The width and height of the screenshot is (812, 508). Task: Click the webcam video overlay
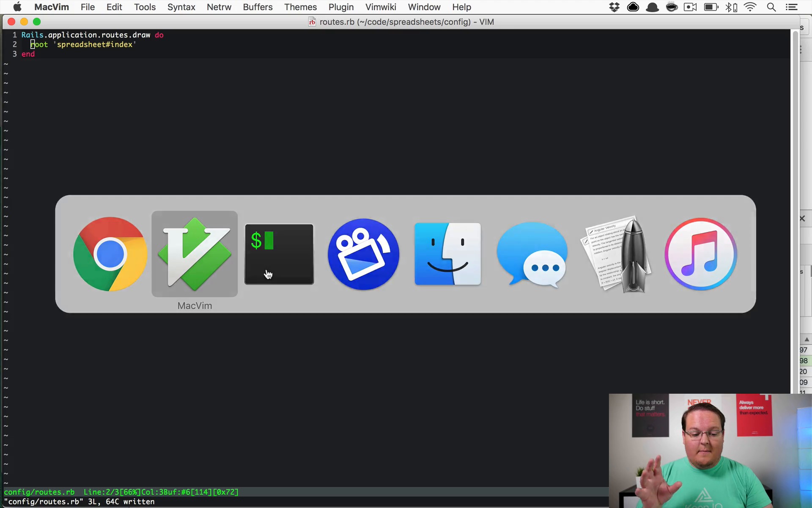[x=710, y=451]
